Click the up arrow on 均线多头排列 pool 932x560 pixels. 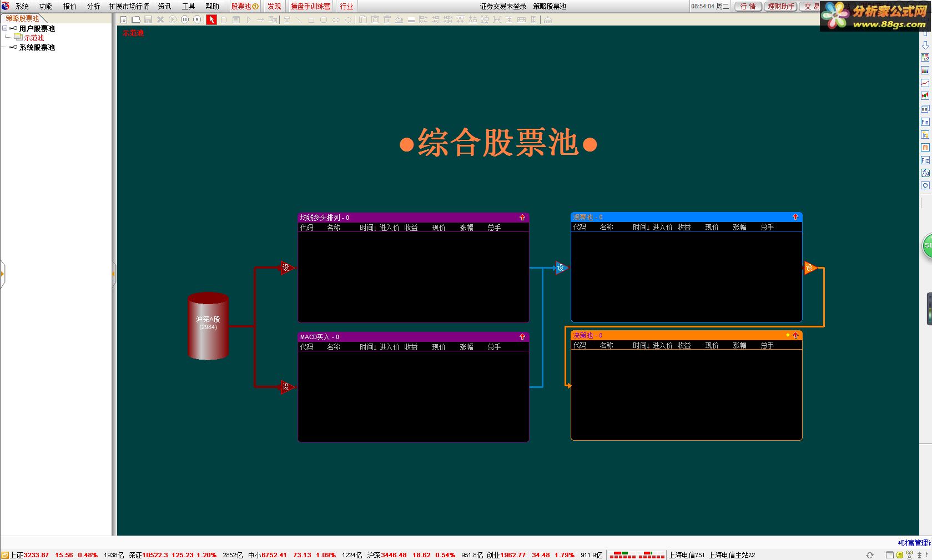[522, 218]
